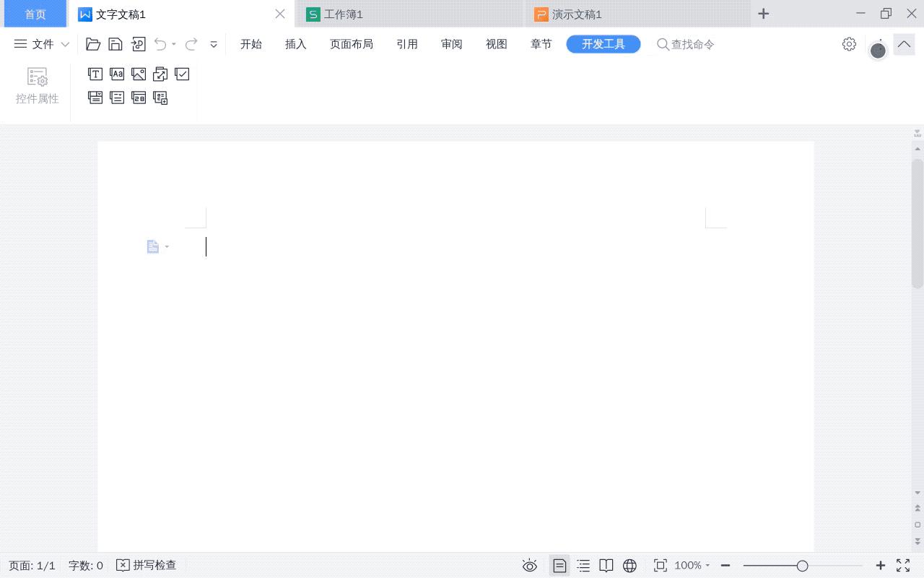Open 控件属性 control properties panel
Image resolution: width=924 pixels, height=578 pixels.
coord(37,85)
